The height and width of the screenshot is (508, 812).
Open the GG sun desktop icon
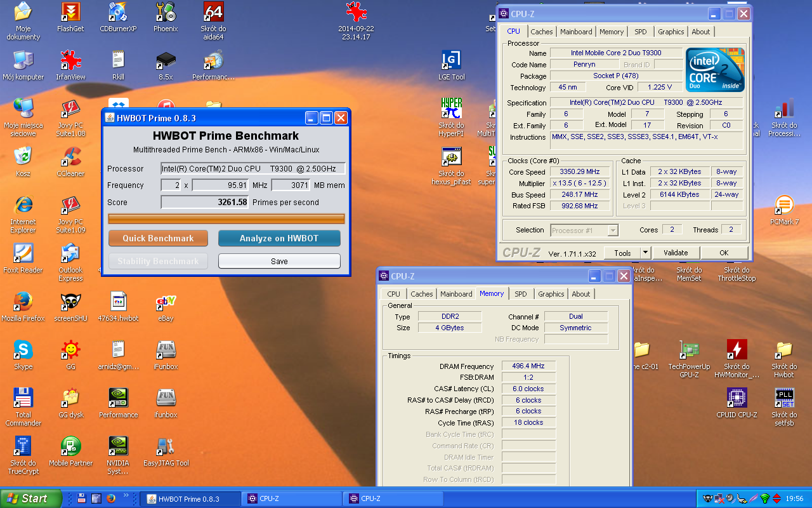tap(70, 349)
